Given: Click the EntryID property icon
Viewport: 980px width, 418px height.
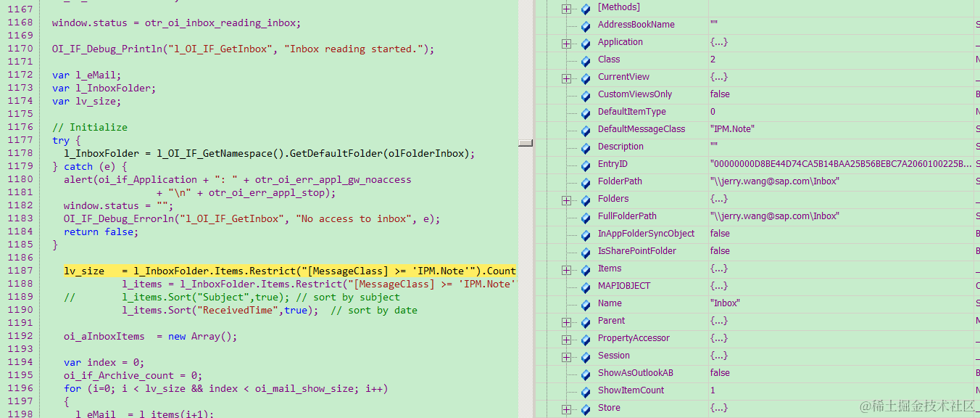Looking at the screenshot, I should click(586, 165).
